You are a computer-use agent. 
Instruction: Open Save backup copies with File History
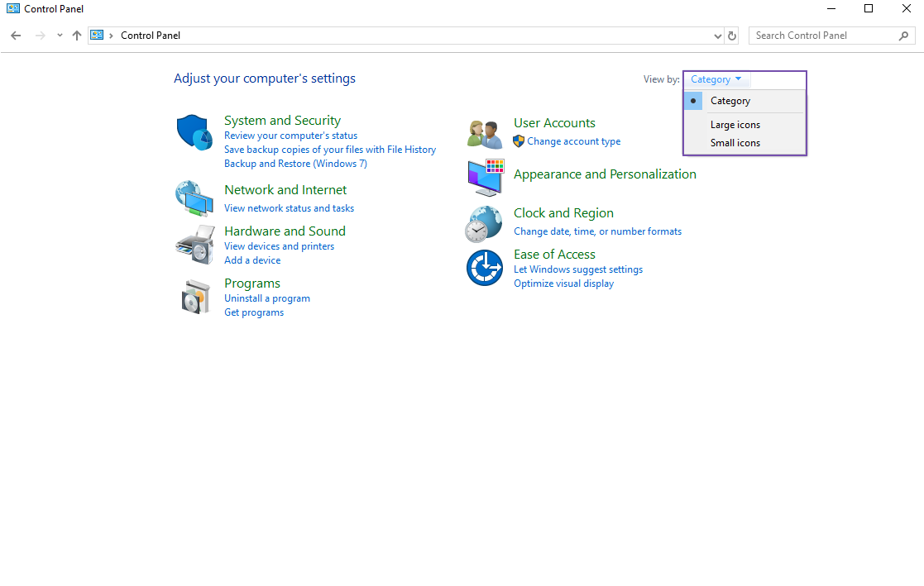pyautogui.click(x=330, y=150)
